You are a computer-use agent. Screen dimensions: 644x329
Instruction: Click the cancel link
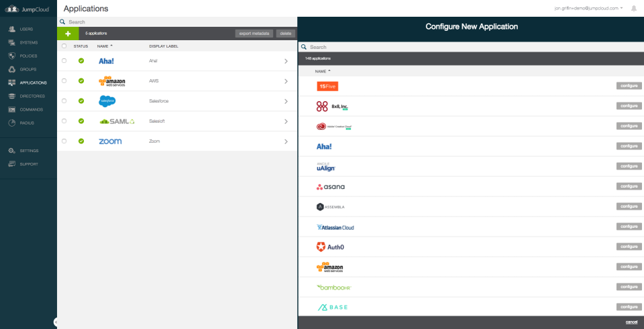point(631,322)
